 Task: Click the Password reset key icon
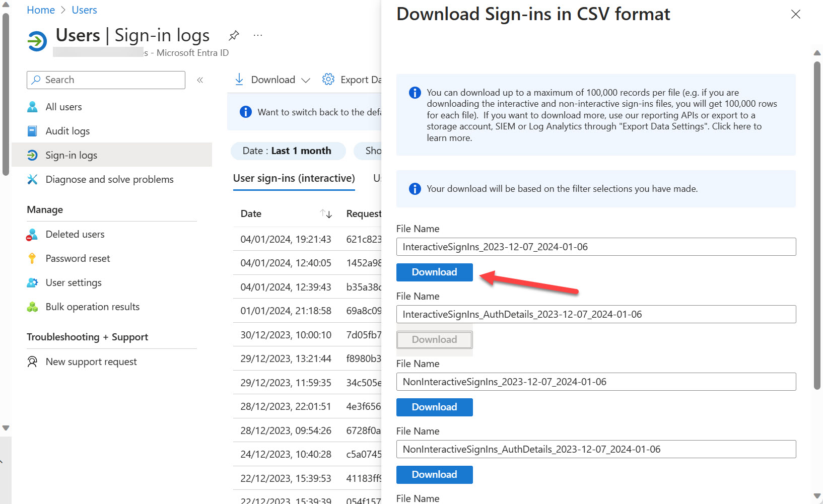click(32, 258)
